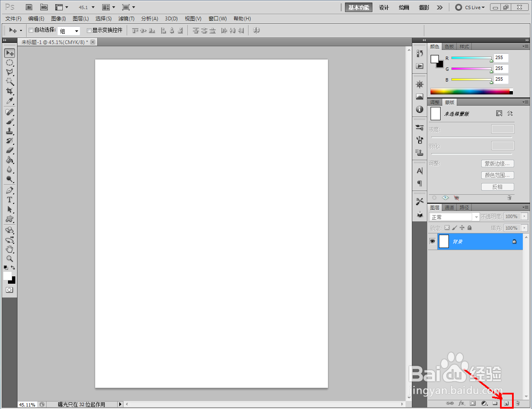Switch to the 调整 tab
The height and width of the screenshot is (409, 532).
[435, 102]
